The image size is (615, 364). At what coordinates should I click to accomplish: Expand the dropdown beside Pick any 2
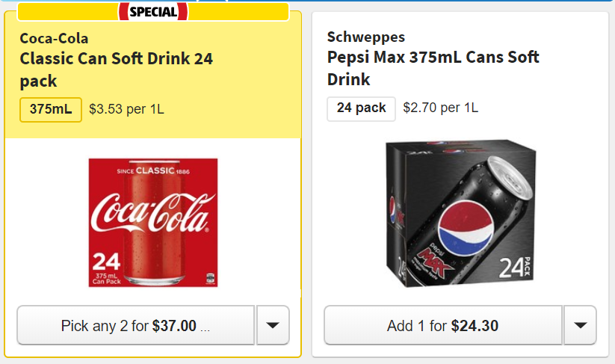(x=273, y=325)
